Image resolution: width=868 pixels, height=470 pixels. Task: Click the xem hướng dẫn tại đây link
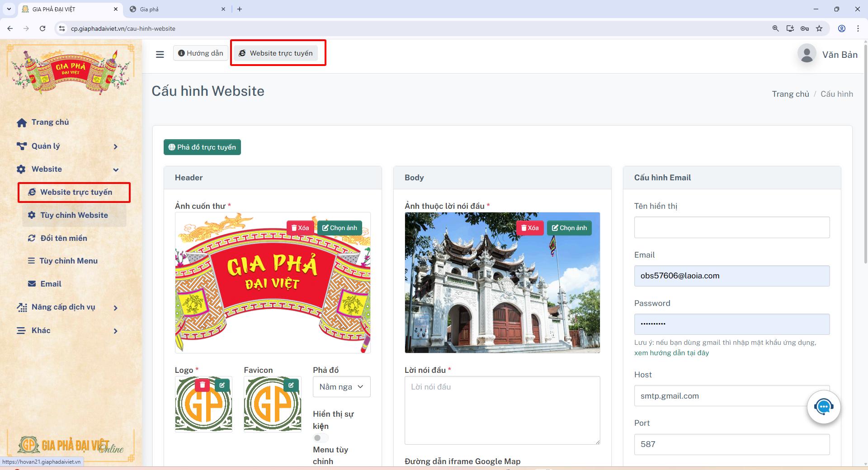(671, 353)
